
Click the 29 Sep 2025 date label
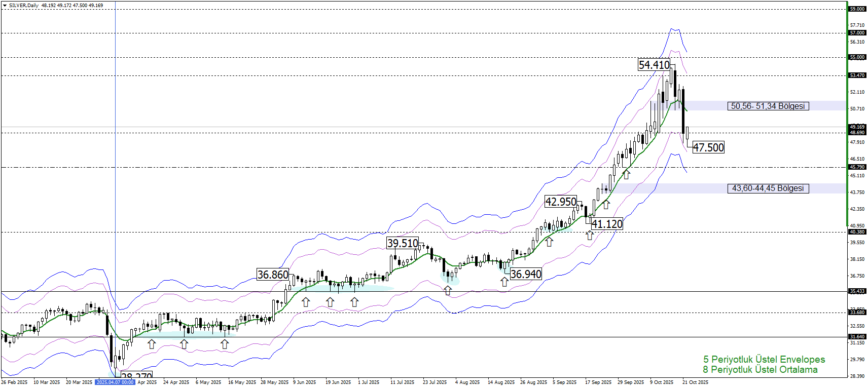[631, 382]
